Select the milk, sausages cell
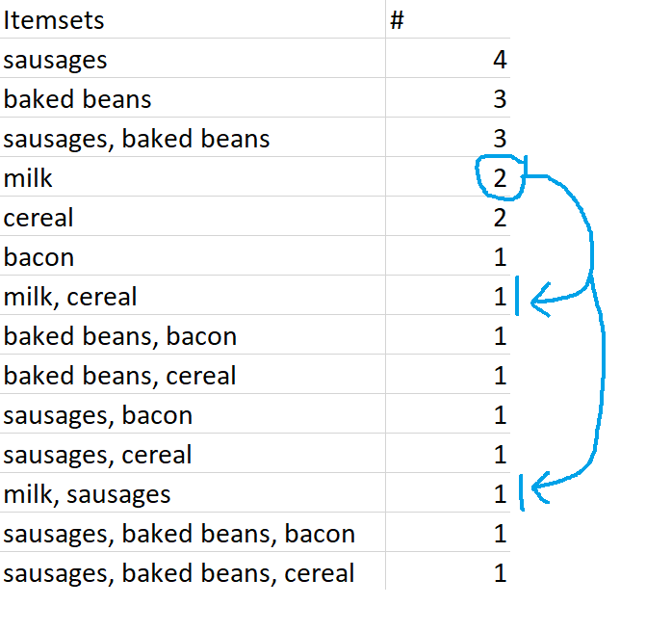 tap(193, 492)
